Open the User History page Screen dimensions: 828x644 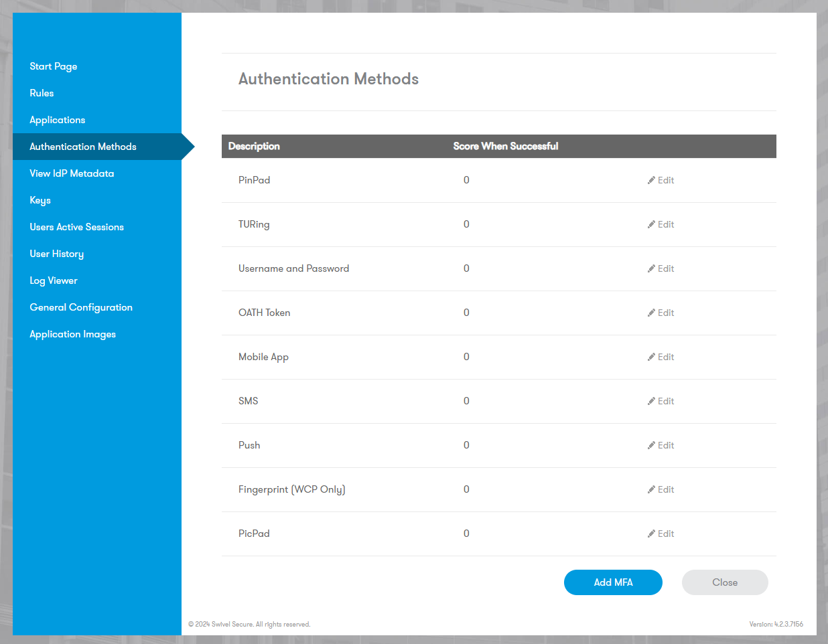tap(56, 254)
